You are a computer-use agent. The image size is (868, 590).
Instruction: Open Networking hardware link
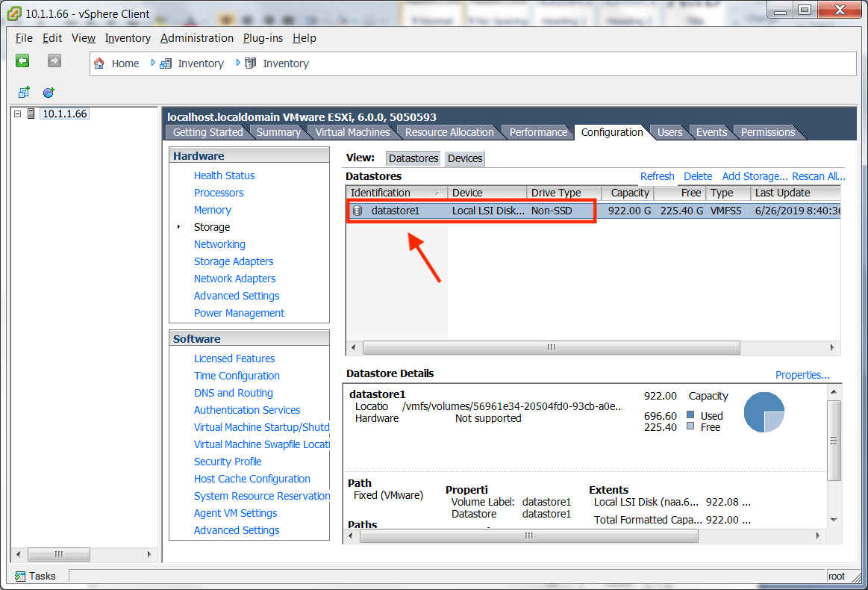point(219,244)
